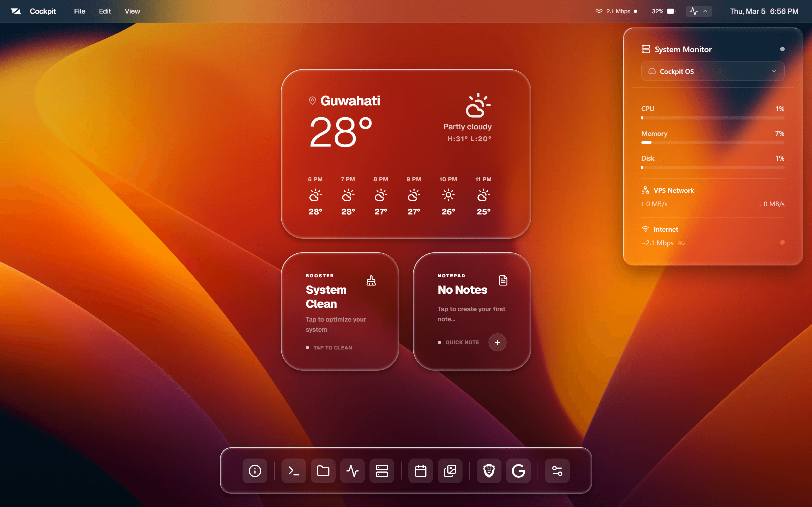Open the File menu
Screen dimensions: 812x507
(x=79, y=11)
